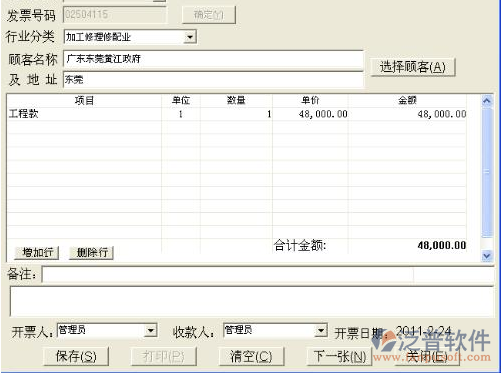Viewport: 501px width, 373px height.
Task: Click the scroll down arrow of table
Action: tap(487, 256)
